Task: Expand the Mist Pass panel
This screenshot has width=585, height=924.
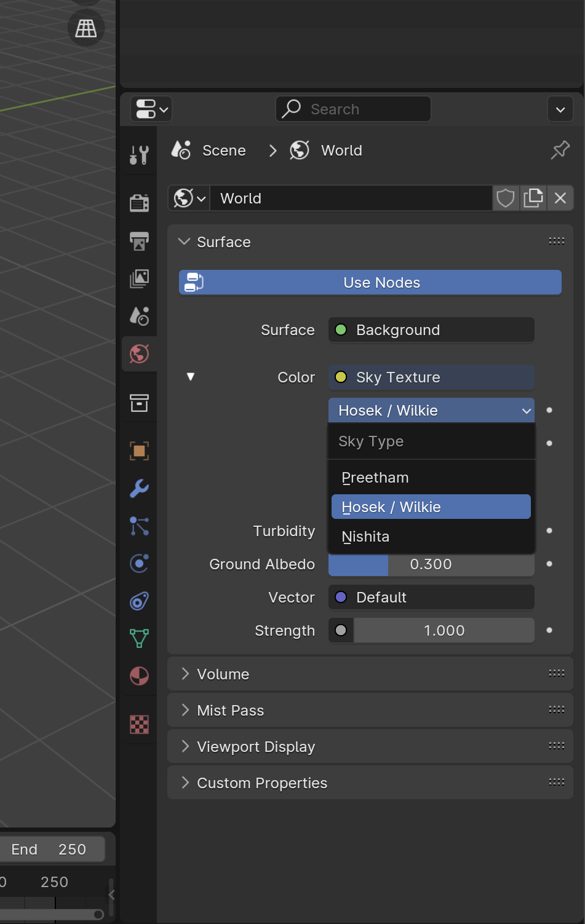Action: [x=230, y=711]
